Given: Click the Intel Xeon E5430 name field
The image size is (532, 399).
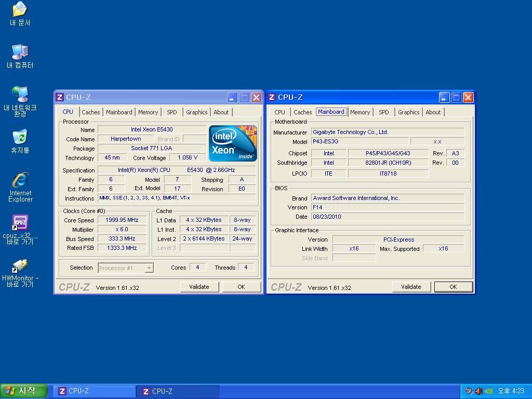Looking at the screenshot, I should click(x=152, y=129).
